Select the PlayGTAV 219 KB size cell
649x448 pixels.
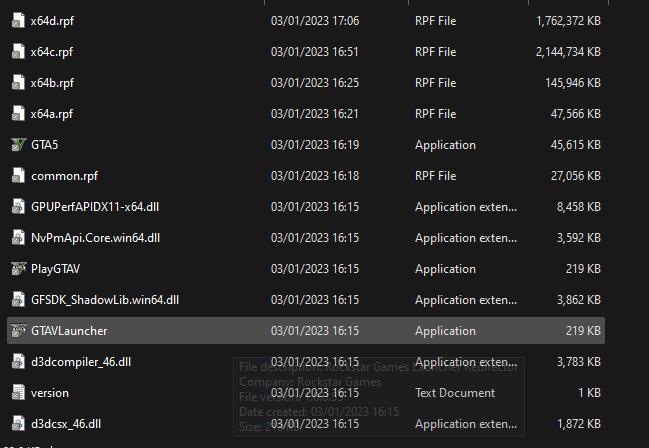point(580,269)
